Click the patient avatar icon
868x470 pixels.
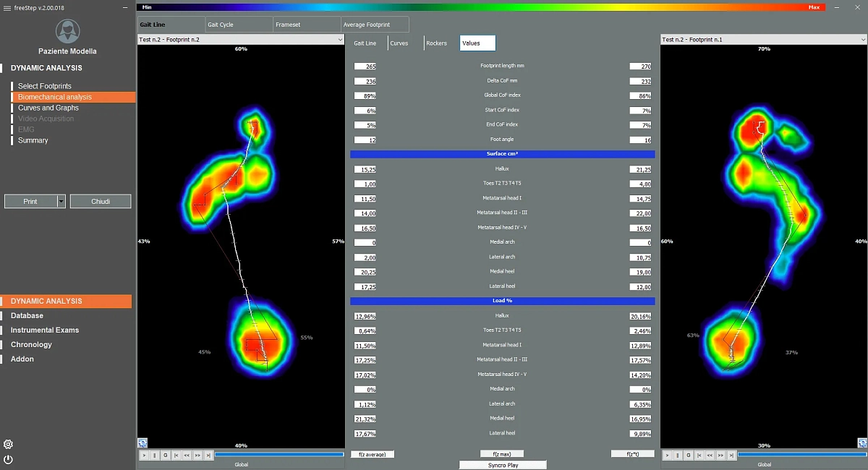click(67, 31)
